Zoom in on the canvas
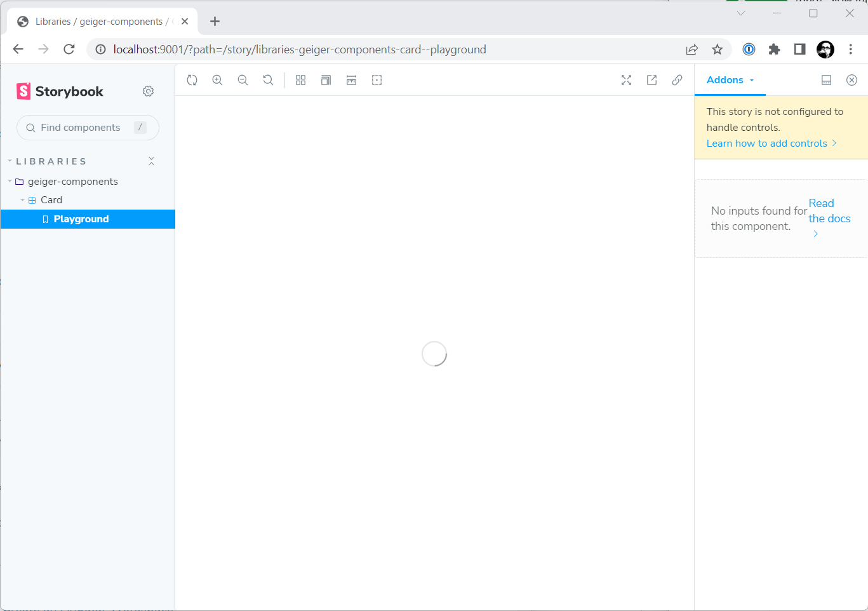868x611 pixels. (x=218, y=80)
